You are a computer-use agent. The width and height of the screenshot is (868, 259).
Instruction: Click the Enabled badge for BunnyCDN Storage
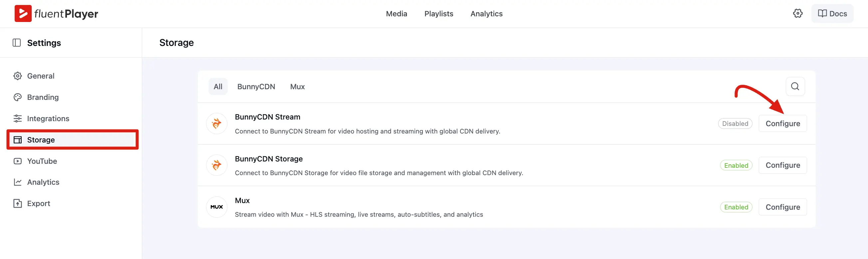736,165
